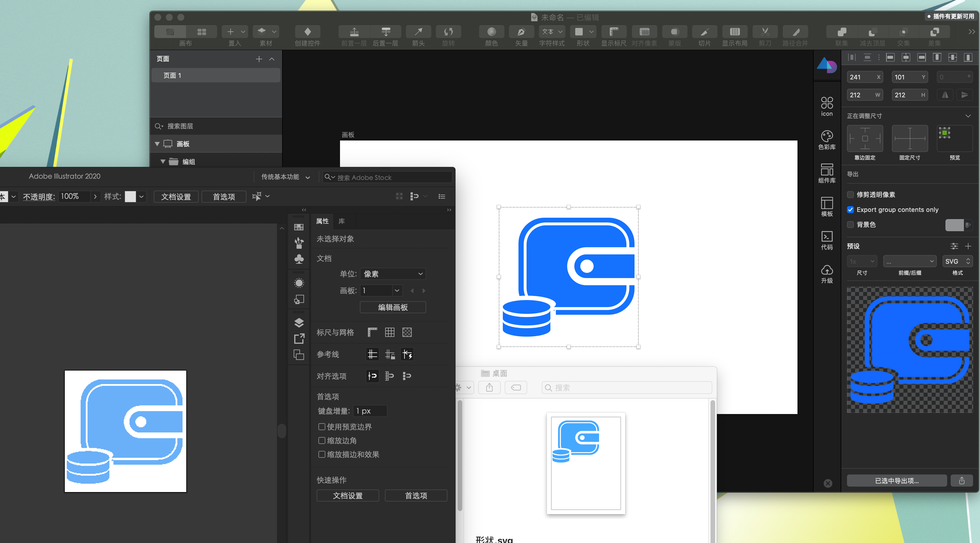Click the 旋转 rotate icon

448,32
